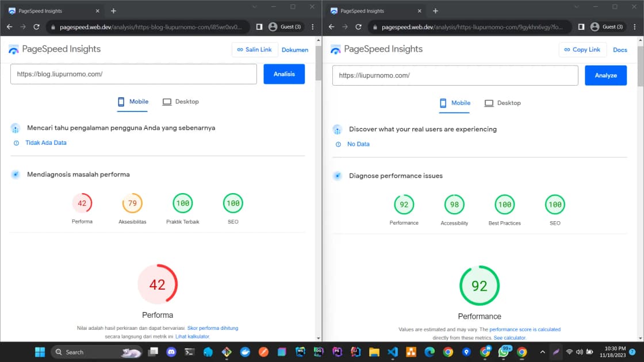Click back arrow in right browser window
This screenshot has width=644, height=362.
pos(331,26)
